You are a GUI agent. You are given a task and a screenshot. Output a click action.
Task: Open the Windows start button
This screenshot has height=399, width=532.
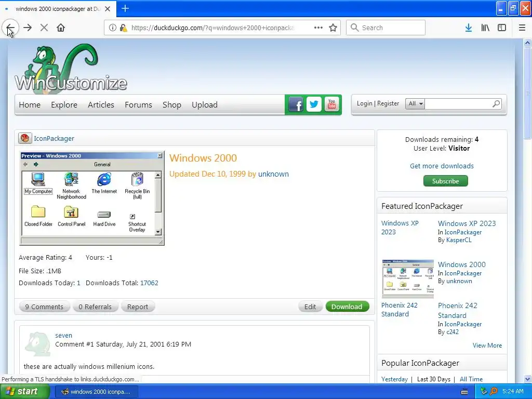24,391
